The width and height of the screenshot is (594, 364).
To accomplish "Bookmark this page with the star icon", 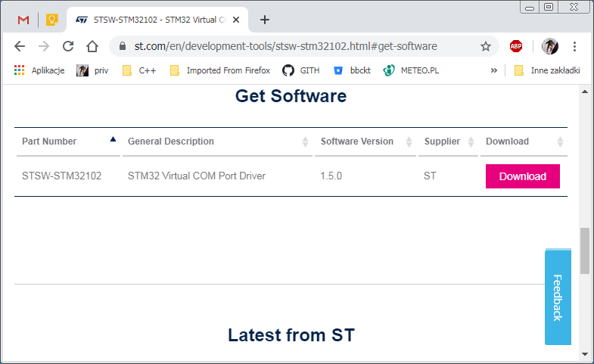I will point(486,46).
